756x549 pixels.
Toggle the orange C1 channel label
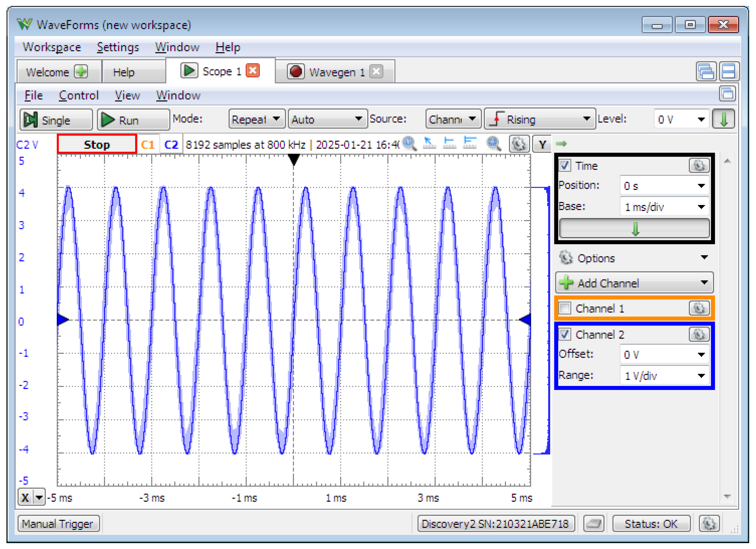pyautogui.click(x=148, y=145)
